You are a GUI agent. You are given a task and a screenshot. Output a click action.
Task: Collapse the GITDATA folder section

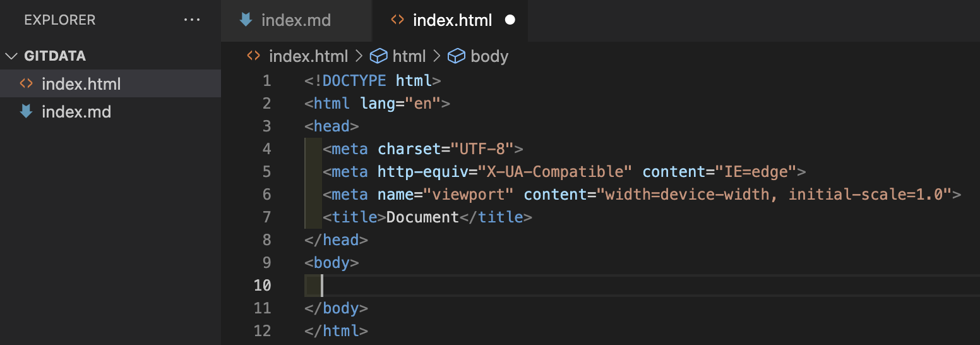coord(11,56)
